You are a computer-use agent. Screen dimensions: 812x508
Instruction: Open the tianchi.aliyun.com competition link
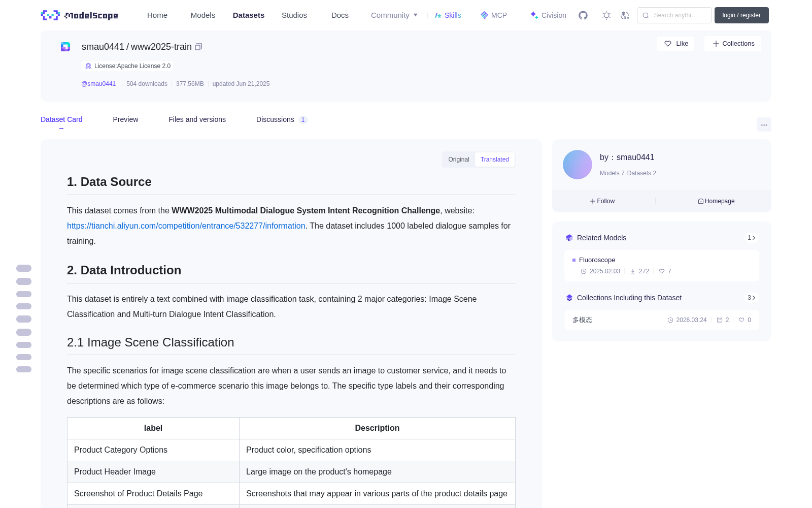pos(186,226)
